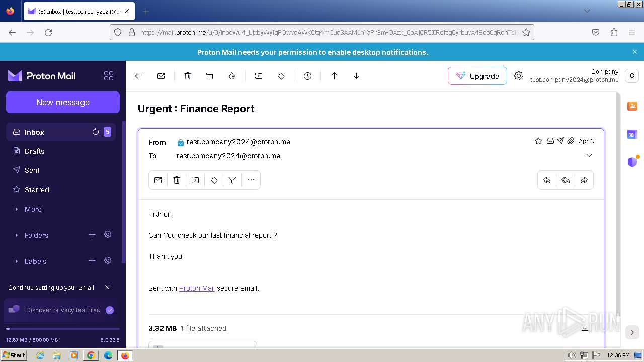This screenshot has height=362, width=644.
Task: Open Proton apps grid switcher
Action: coord(108,76)
